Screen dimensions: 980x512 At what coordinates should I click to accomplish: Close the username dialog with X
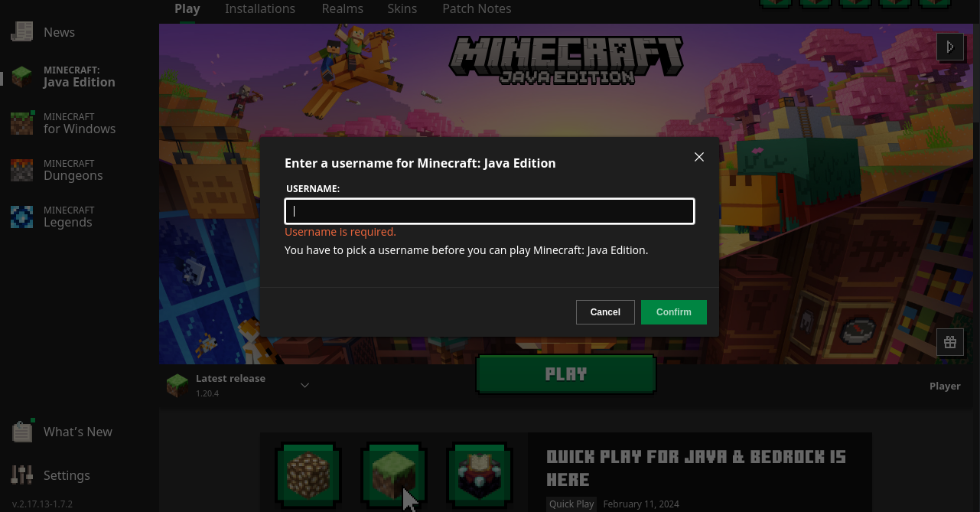point(698,157)
